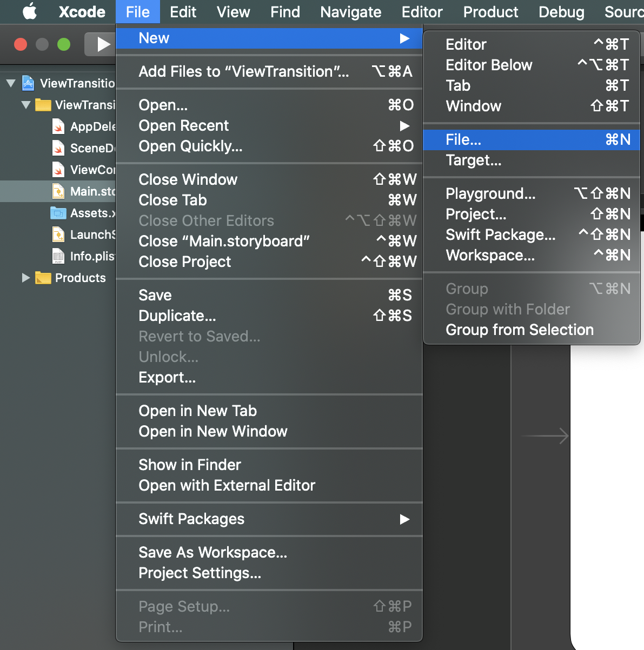Image resolution: width=644 pixels, height=650 pixels.
Task: Choose Project Settings…
Action: click(x=269, y=573)
